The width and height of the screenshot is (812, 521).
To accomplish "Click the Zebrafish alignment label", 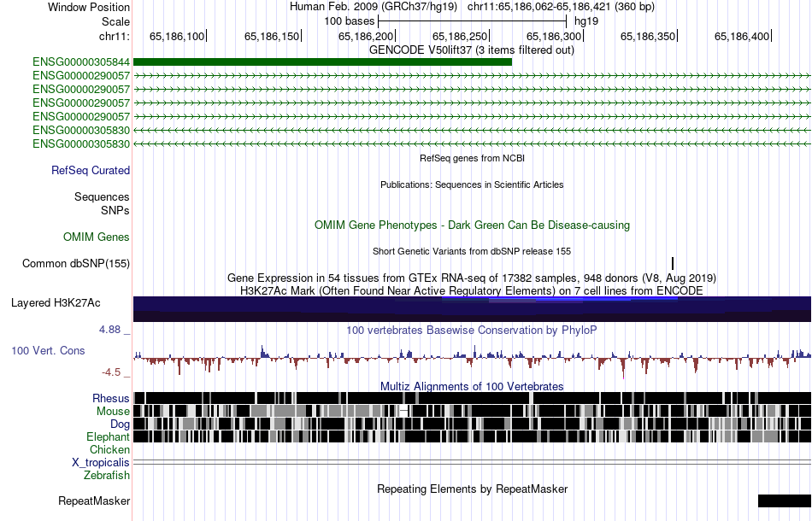I will pyautogui.click(x=107, y=475).
